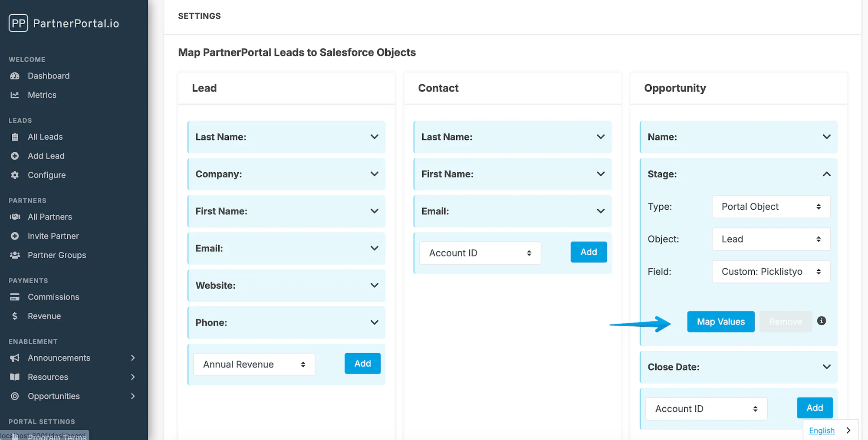Click the All Leads clipboard icon

click(x=15, y=137)
